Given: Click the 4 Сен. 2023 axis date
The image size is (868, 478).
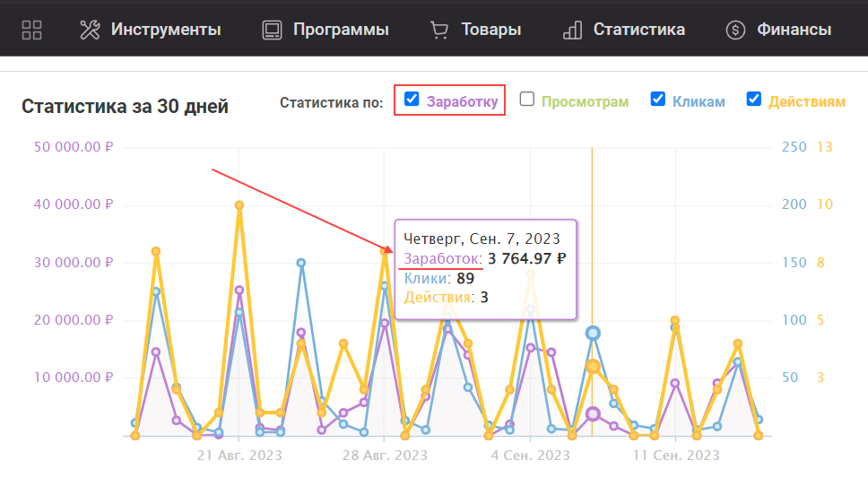Looking at the screenshot, I should tap(530, 456).
